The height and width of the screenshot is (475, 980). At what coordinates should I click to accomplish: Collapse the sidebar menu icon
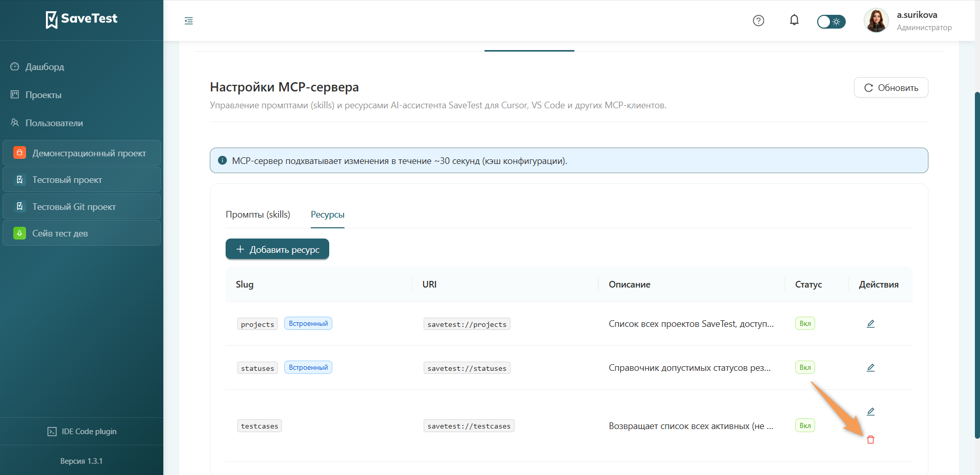189,21
